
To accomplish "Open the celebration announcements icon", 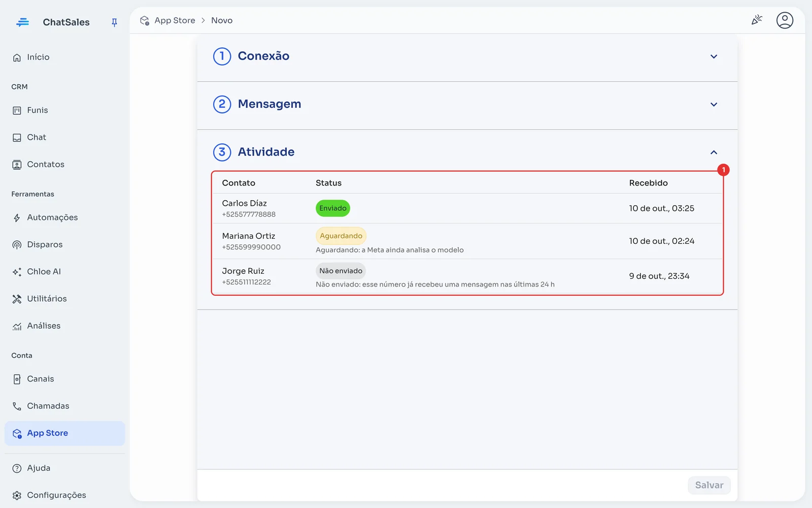I will tap(757, 20).
